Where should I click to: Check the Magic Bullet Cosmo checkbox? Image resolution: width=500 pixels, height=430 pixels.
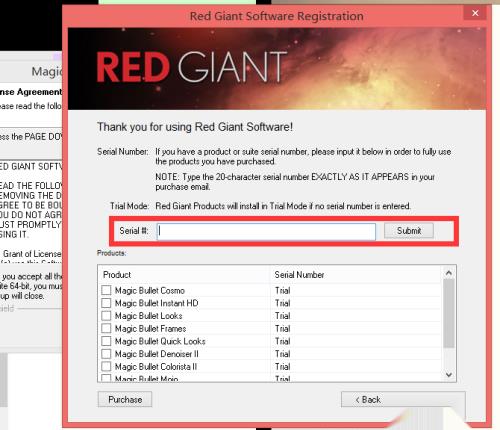tap(106, 290)
